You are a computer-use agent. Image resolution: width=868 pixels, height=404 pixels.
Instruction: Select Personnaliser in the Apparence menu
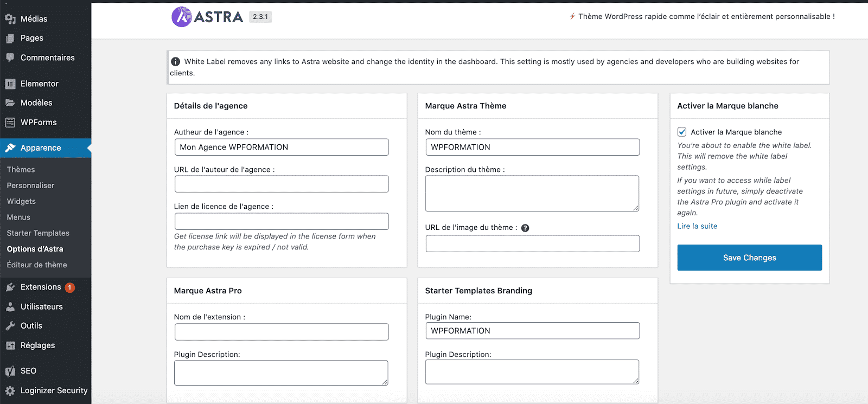(x=30, y=185)
